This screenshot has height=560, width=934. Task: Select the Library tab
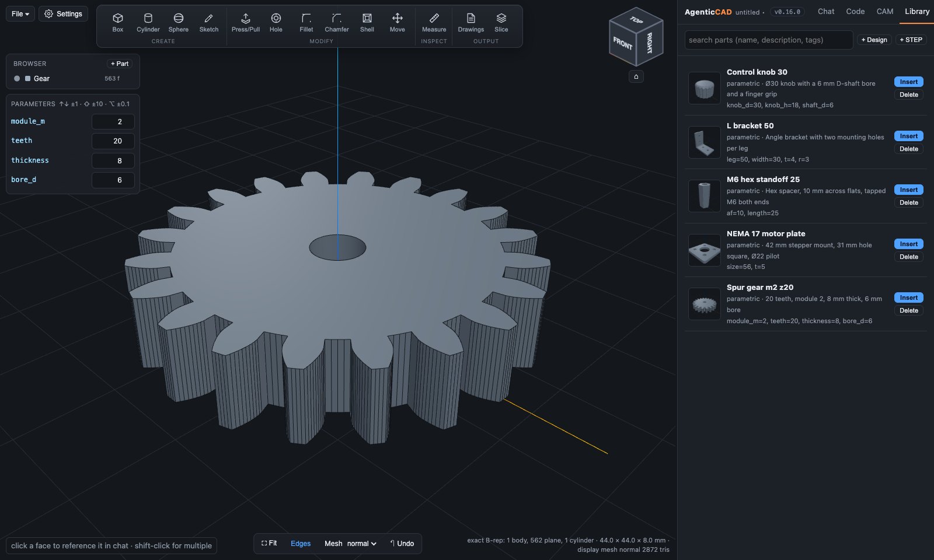(x=916, y=11)
